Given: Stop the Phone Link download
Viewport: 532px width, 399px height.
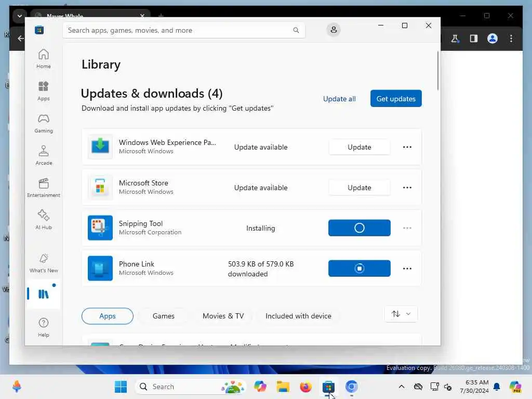Looking at the screenshot, I should (360, 269).
